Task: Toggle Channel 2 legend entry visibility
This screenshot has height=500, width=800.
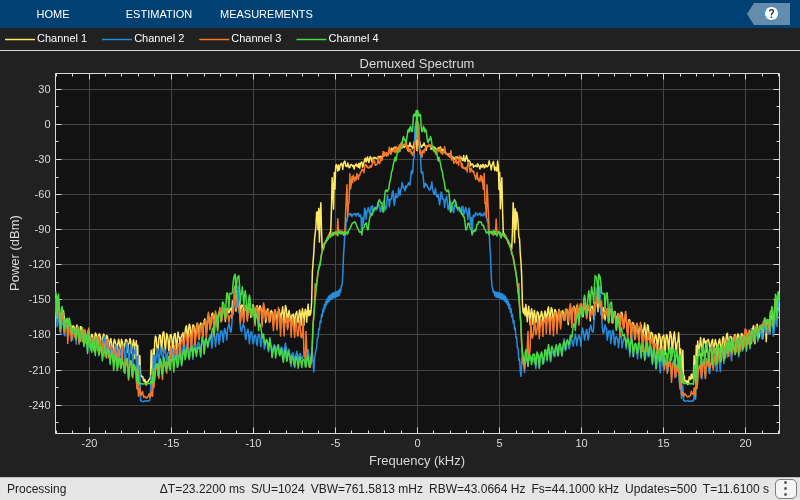Action: 143,38
